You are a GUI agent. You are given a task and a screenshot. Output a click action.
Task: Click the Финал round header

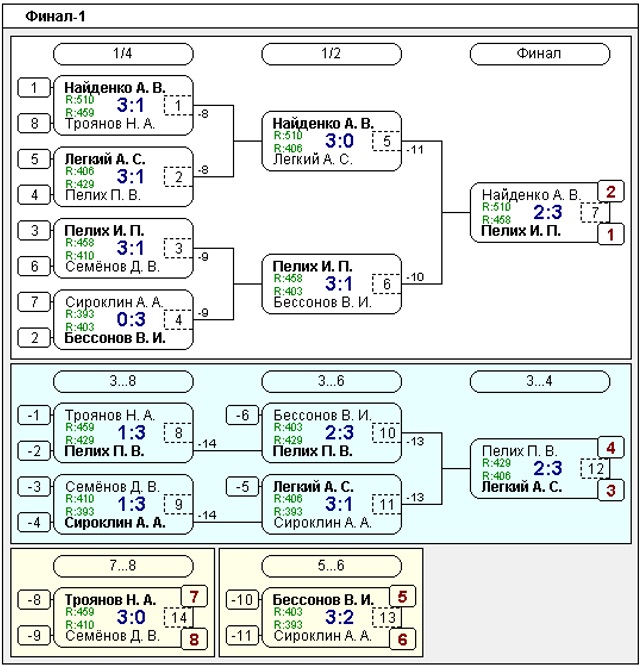[540, 54]
